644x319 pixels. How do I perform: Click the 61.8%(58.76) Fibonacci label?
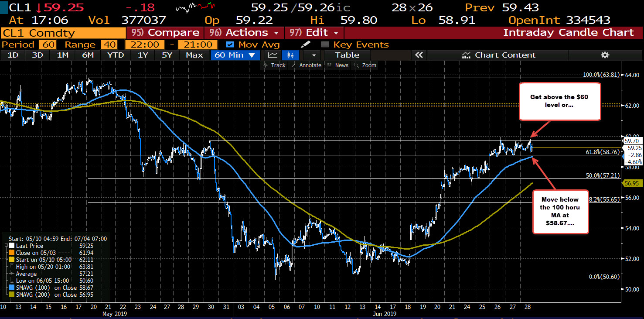(603, 152)
